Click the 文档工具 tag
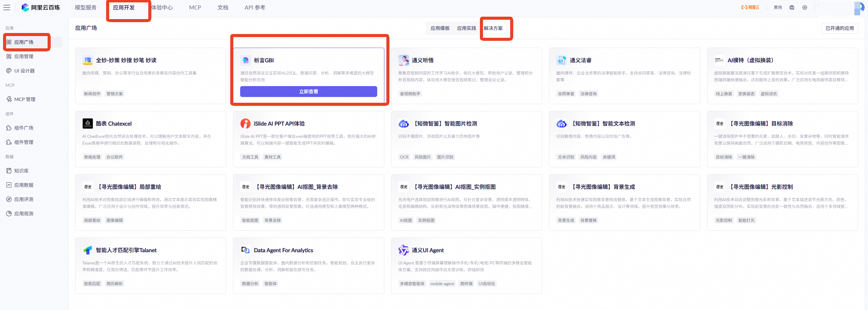 point(250,157)
